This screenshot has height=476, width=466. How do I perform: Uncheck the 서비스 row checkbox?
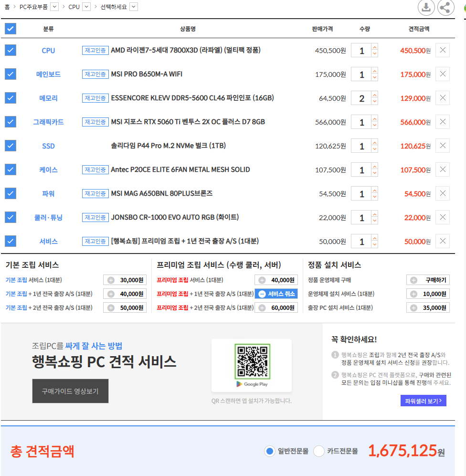[11, 241]
